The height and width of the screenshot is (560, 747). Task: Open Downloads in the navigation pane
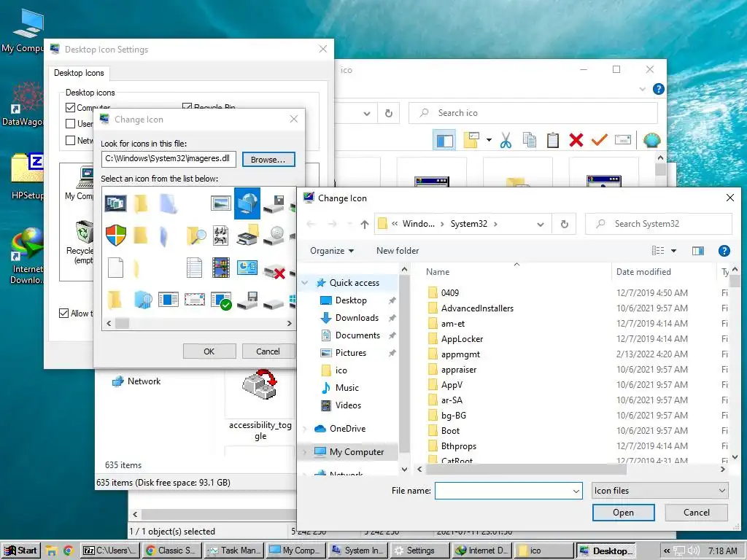tap(356, 318)
